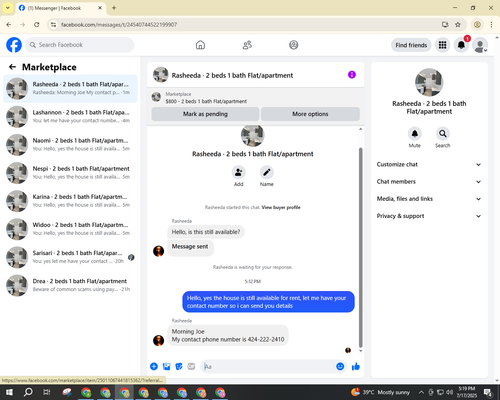Open the View buyer profile link

point(281,207)
